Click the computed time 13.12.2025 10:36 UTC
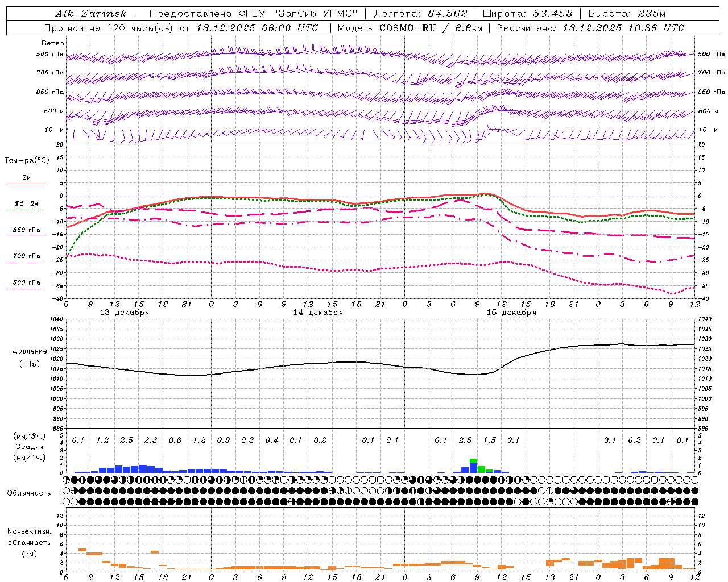The image size is (728, 582). click(623, 28)
